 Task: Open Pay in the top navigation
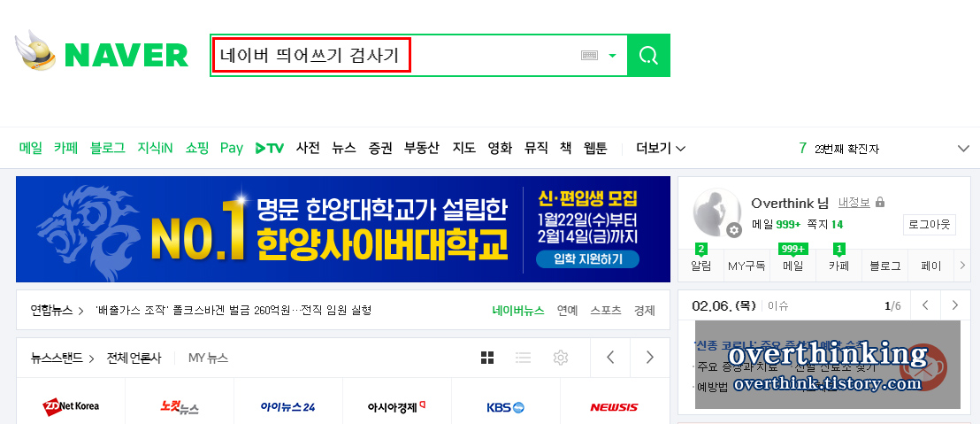231,148
